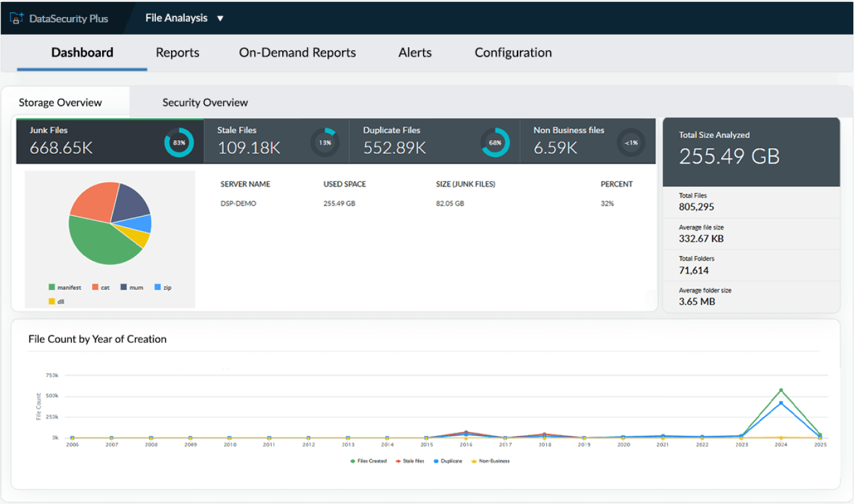This screenshot has width=854, height=504.
Task: Click the Duplicate Files donut gauge showing 68%
Action: click(x=496, y=141)
